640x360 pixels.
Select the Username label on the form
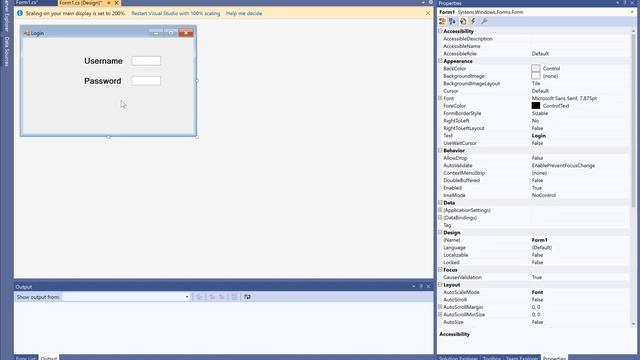click(x=103, y=61)
